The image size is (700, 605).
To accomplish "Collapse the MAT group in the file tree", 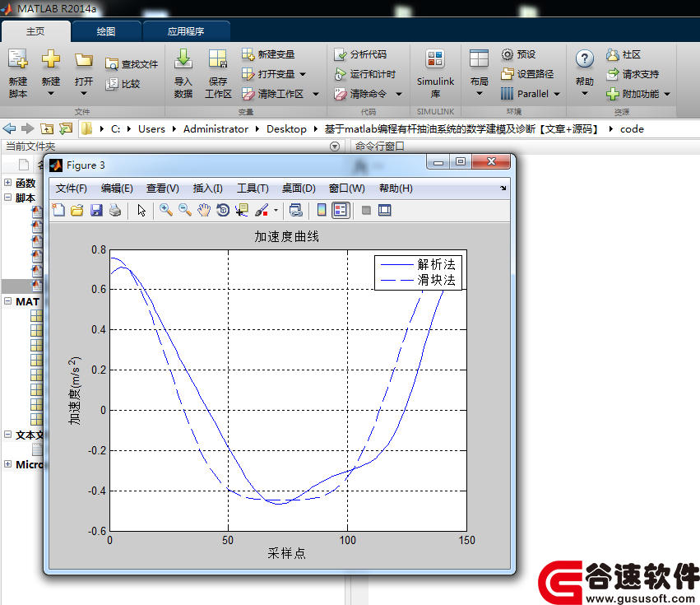I will (7, 300).
